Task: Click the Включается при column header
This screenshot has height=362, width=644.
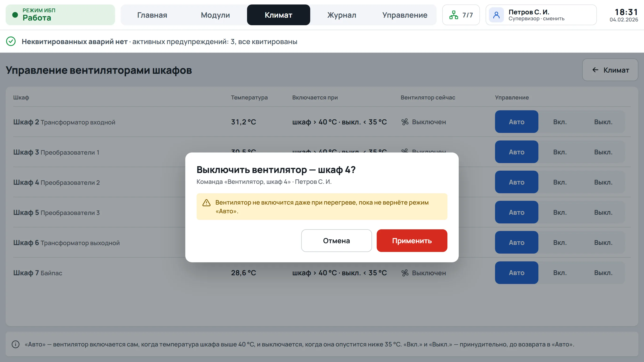Action: 315,97
